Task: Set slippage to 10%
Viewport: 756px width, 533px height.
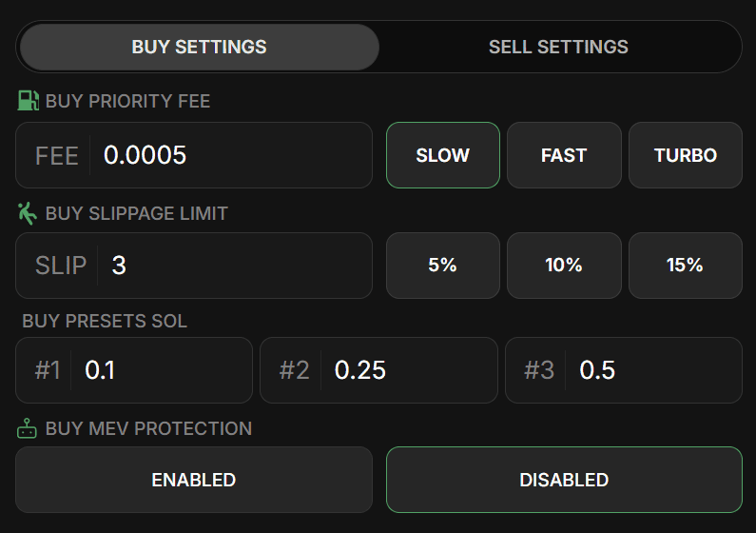Action: click(x=564, y=266)
